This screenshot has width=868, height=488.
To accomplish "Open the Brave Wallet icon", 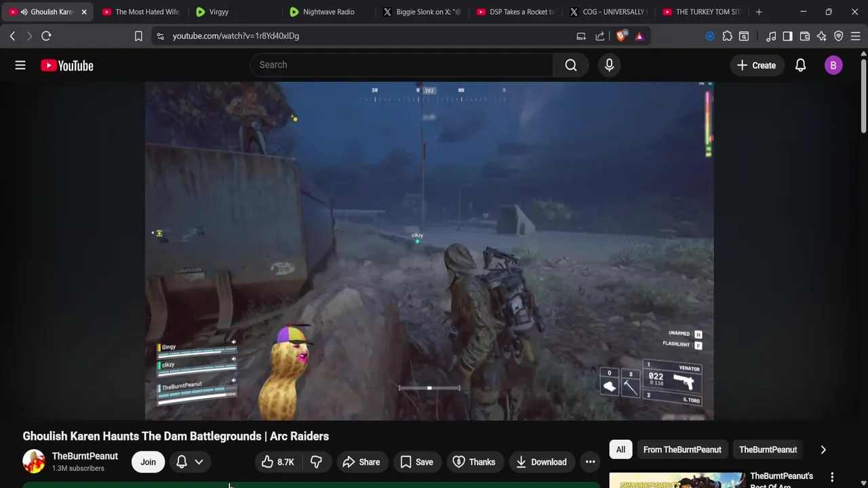I will 805,36.
